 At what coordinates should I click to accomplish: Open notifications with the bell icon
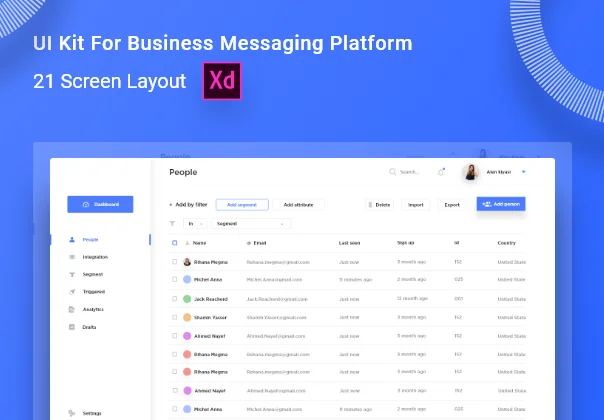tap(441, 172)
